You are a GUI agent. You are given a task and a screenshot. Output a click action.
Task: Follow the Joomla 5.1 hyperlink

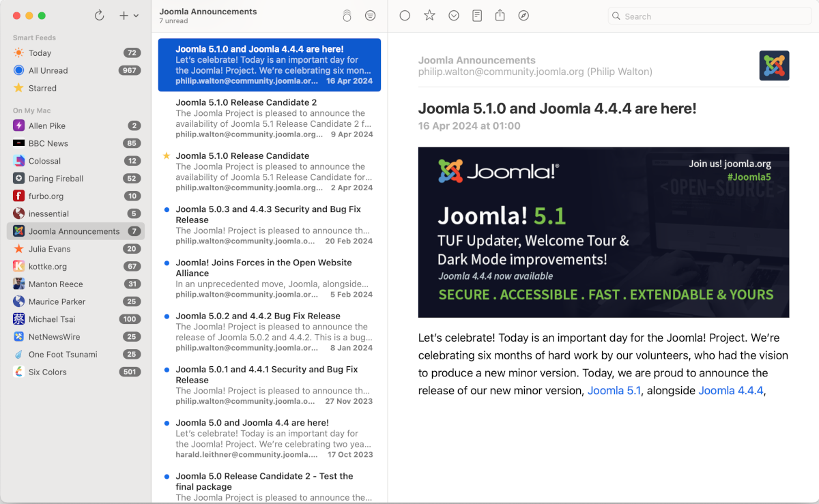coord(614,391)
